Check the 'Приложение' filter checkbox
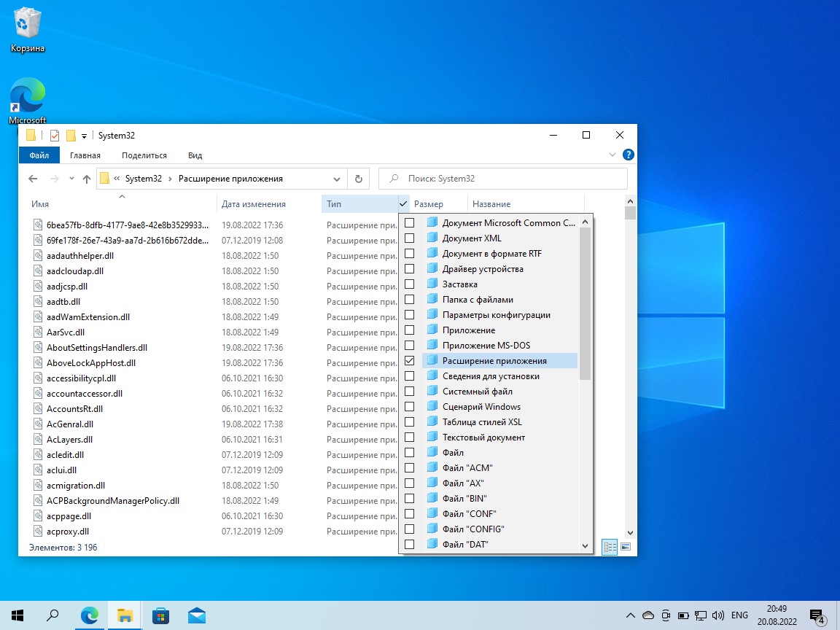Screen dimensions: 840x630 click(x=409, y=330)
